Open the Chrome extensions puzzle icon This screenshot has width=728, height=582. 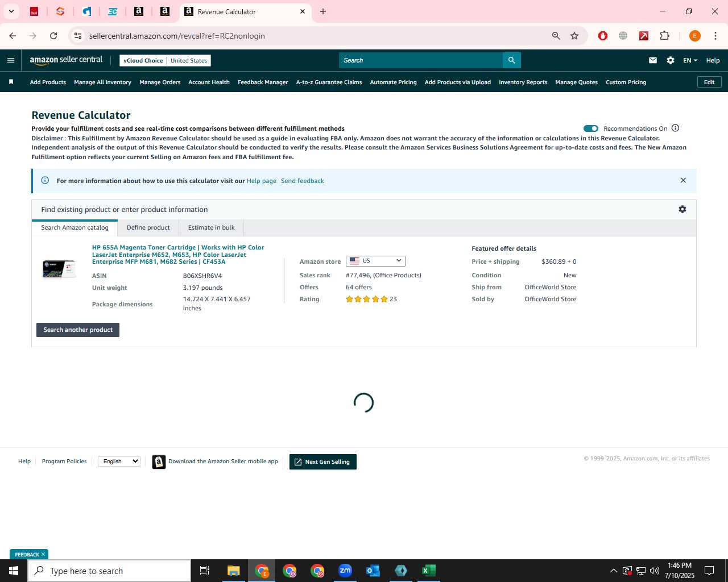point(664,36)
